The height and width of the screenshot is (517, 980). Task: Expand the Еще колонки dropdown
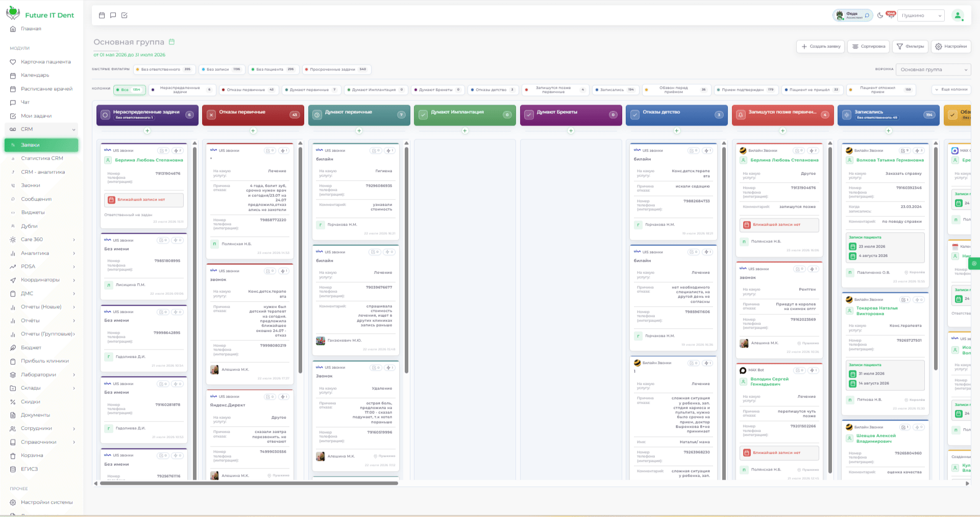[951, 89]
